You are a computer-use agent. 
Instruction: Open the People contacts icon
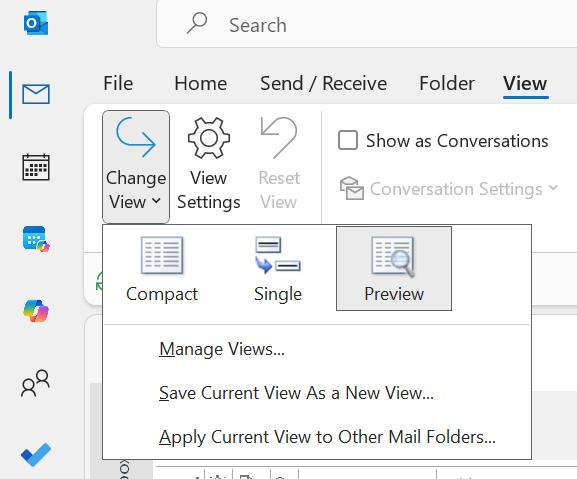click(x=36, y=383)
